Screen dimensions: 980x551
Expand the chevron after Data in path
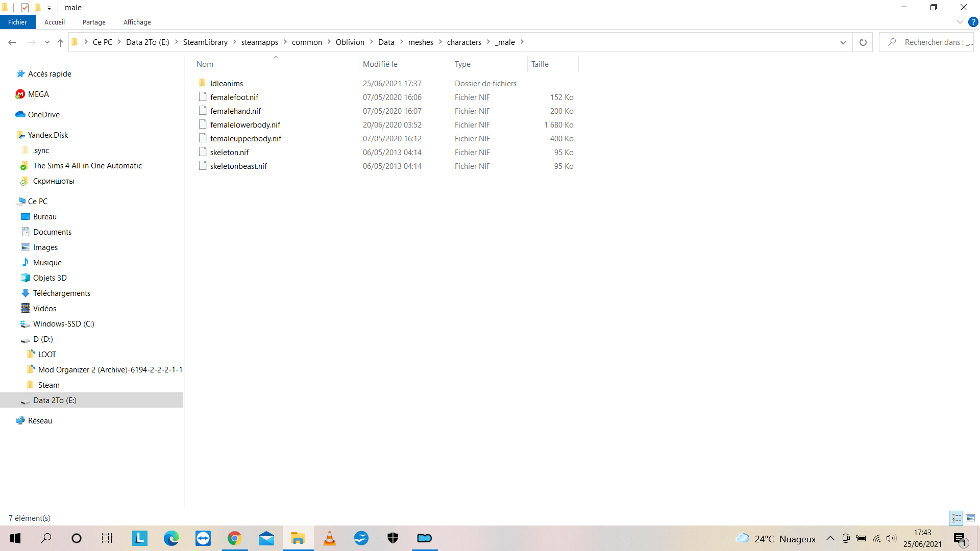click(401, 42)
